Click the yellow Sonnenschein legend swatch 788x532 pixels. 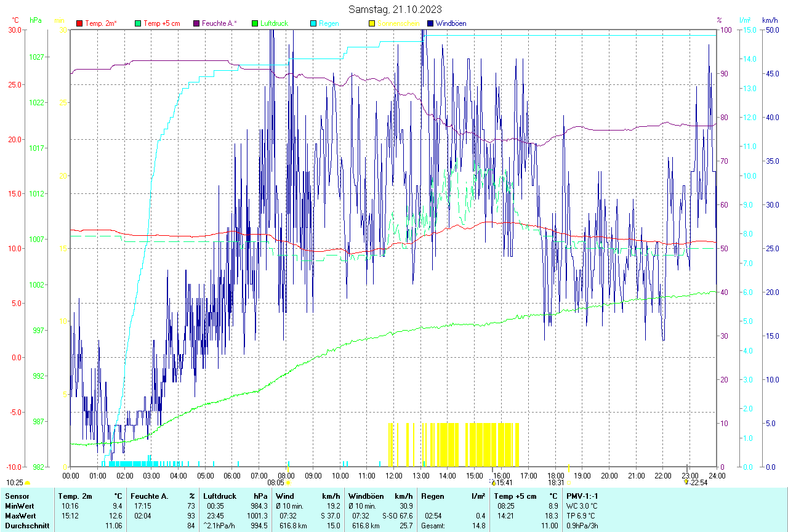372,23
